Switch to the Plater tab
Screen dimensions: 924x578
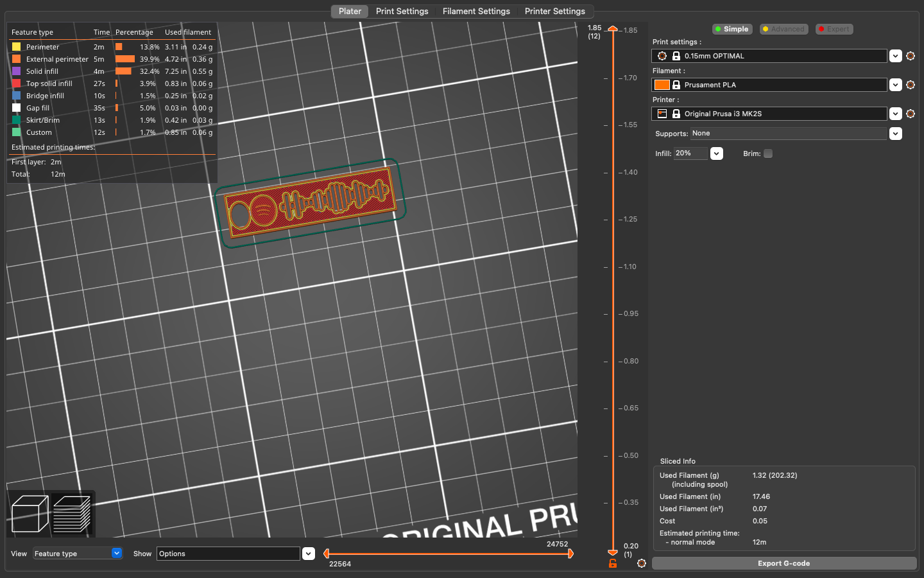pyautogui.click(x=350, y=11)
